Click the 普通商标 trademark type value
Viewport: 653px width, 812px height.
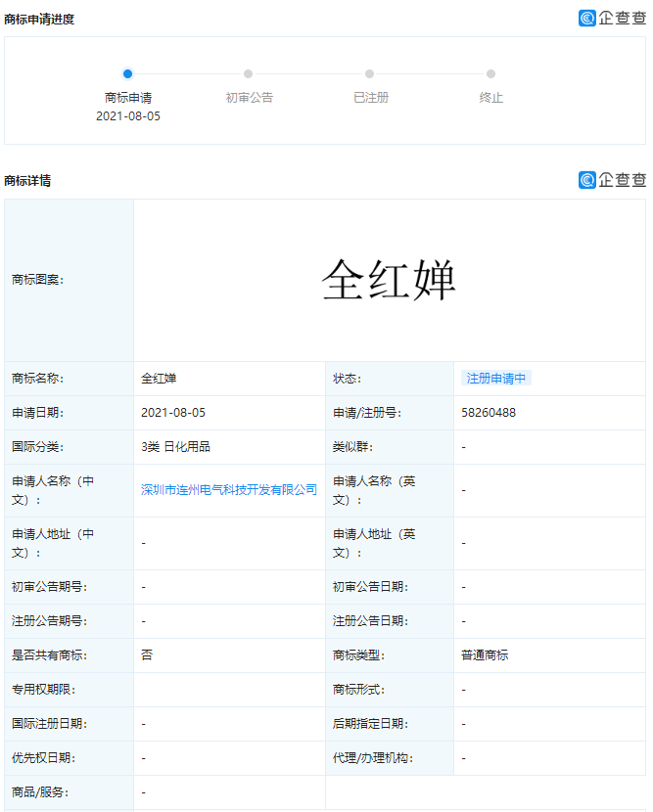(485, 655)
